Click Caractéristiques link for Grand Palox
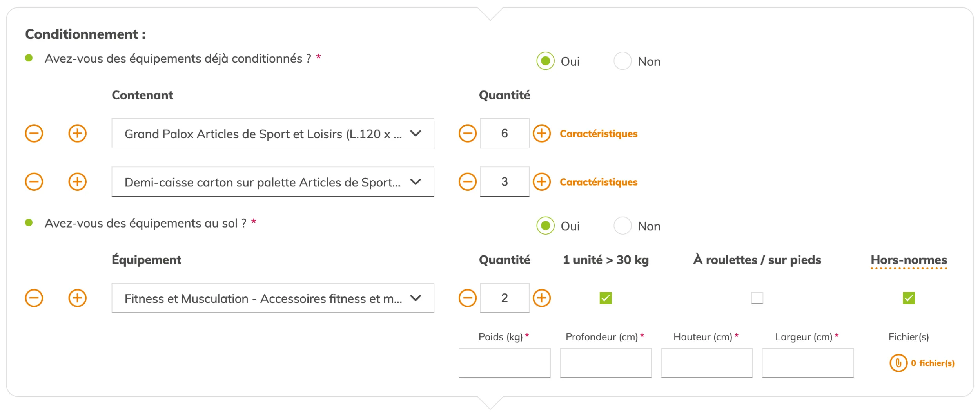 [x=599, y=134]
